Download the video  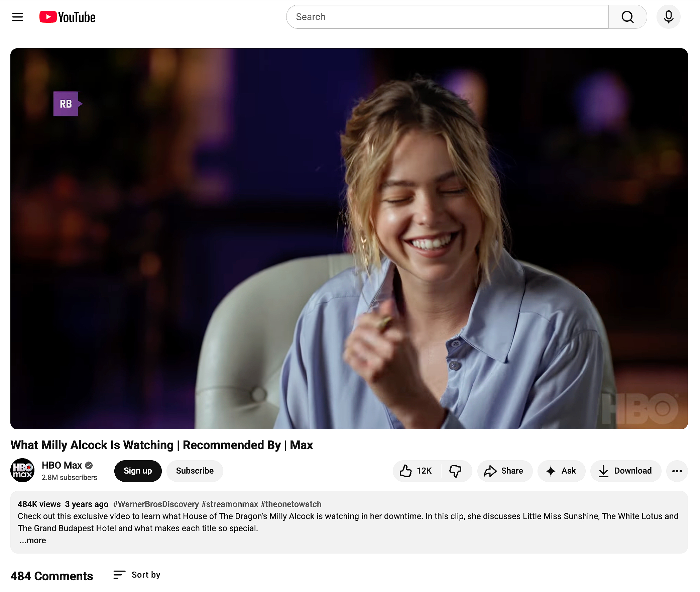[x=625, y=471]
